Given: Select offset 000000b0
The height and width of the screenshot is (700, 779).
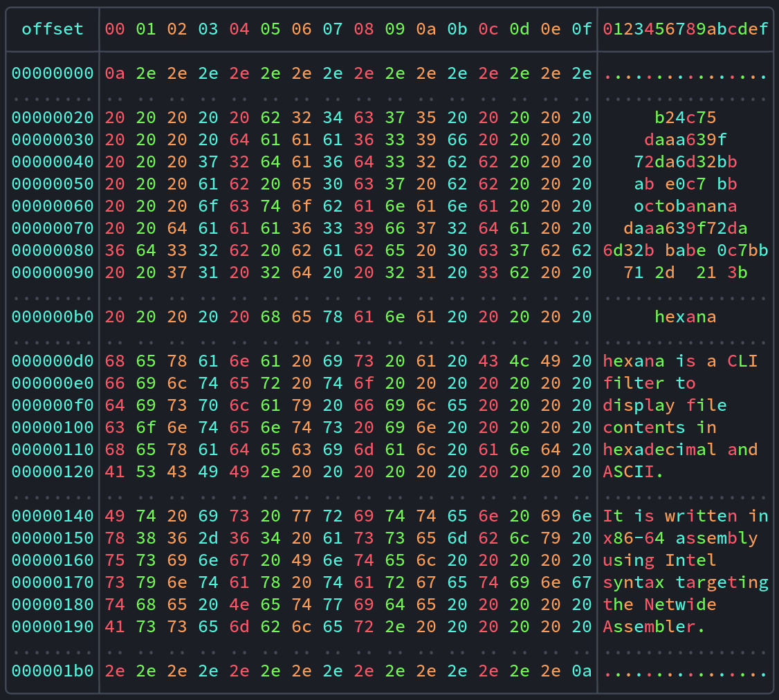Looking at the screenshot, I should coord(53,317).
